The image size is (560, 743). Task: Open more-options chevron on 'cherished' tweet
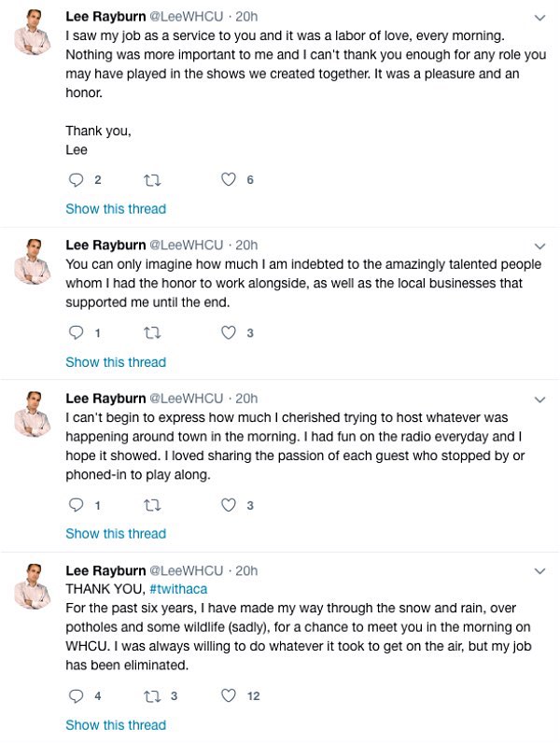539,399
